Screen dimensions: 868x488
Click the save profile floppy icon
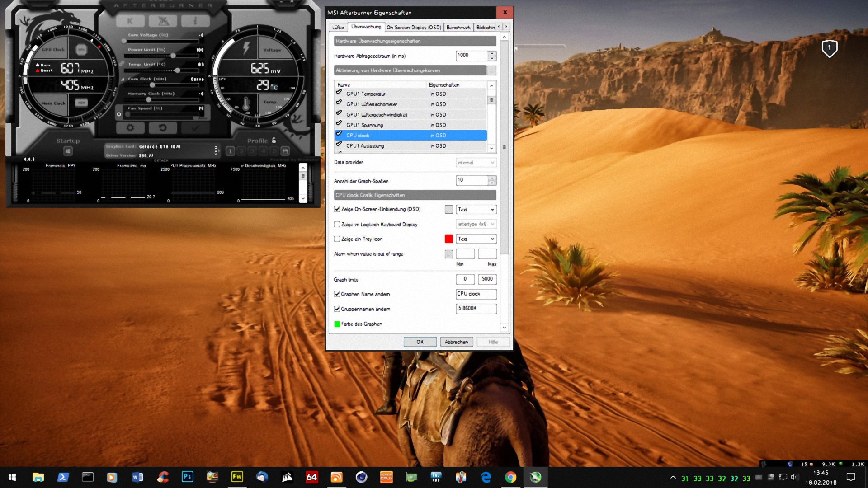285,151
